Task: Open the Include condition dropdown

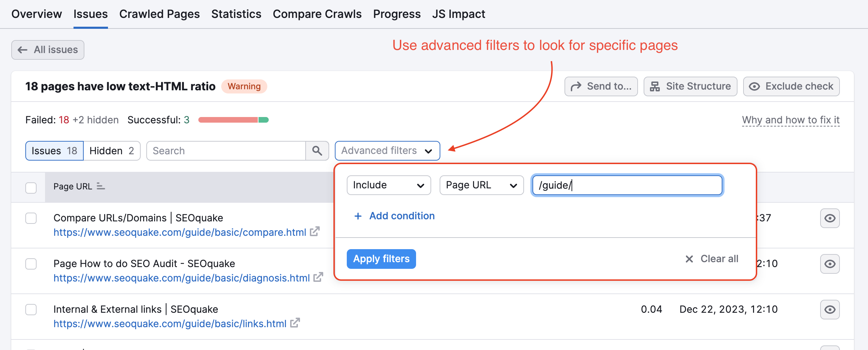Action: click(388, 185)
